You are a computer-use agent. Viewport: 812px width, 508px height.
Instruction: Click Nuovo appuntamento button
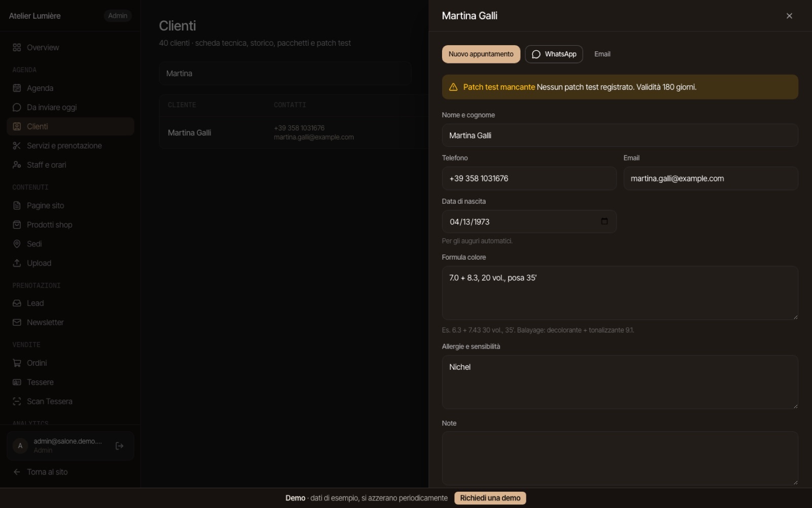(481, 54)
